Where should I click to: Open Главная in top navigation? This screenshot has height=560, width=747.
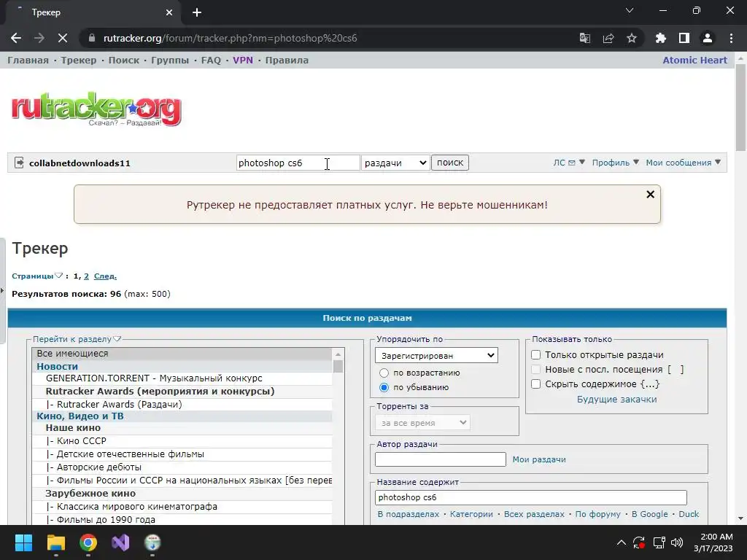28,60
